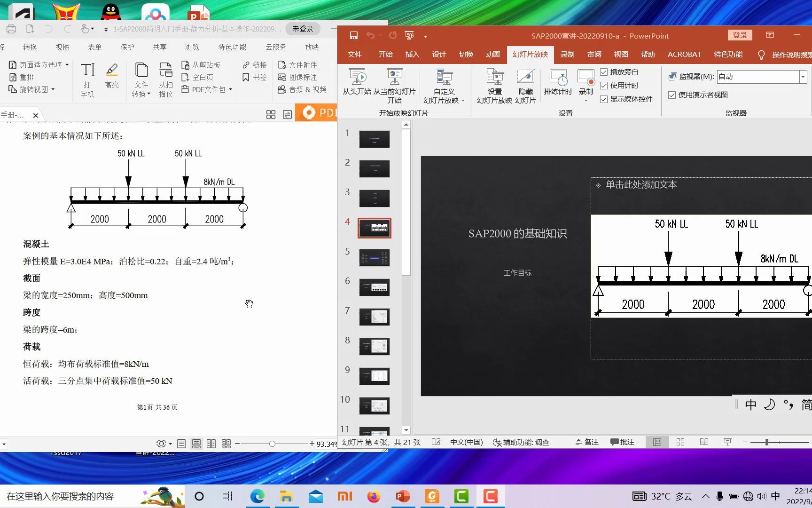The image size is (812, 508).
Task: Click 未登录 button in PDF reader
Action: 303,29
